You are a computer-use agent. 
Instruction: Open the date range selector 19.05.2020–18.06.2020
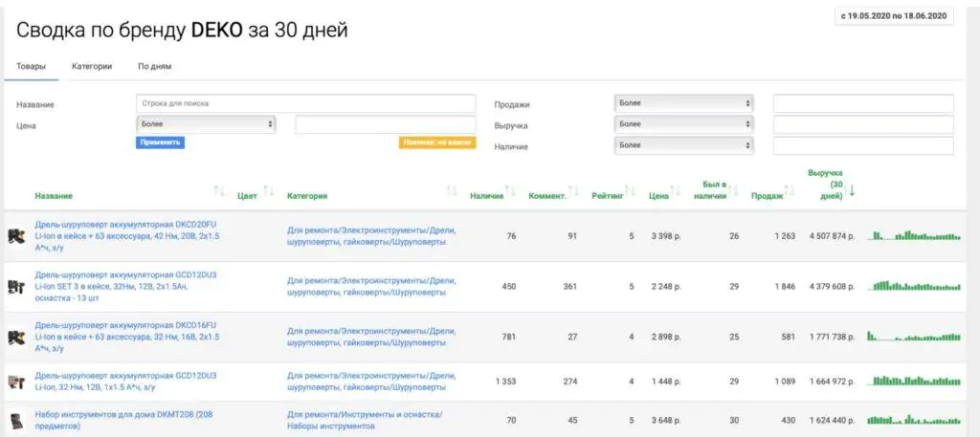894,16
